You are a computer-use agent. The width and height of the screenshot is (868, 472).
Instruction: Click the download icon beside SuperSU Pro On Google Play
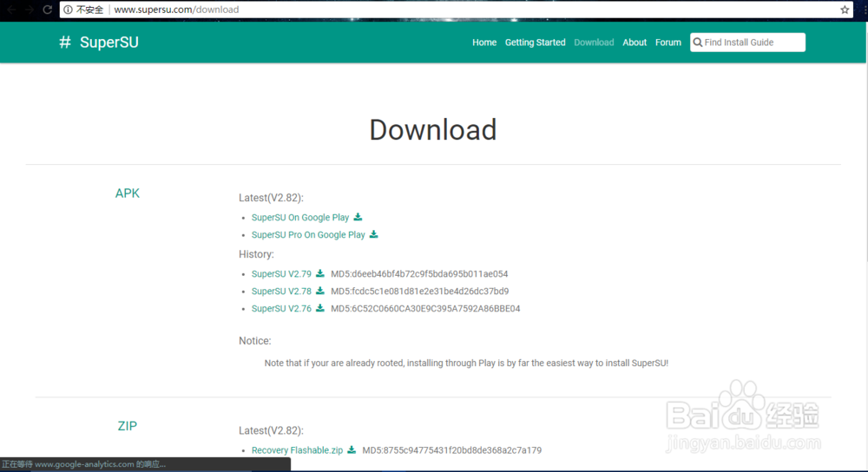click(373, 234)
